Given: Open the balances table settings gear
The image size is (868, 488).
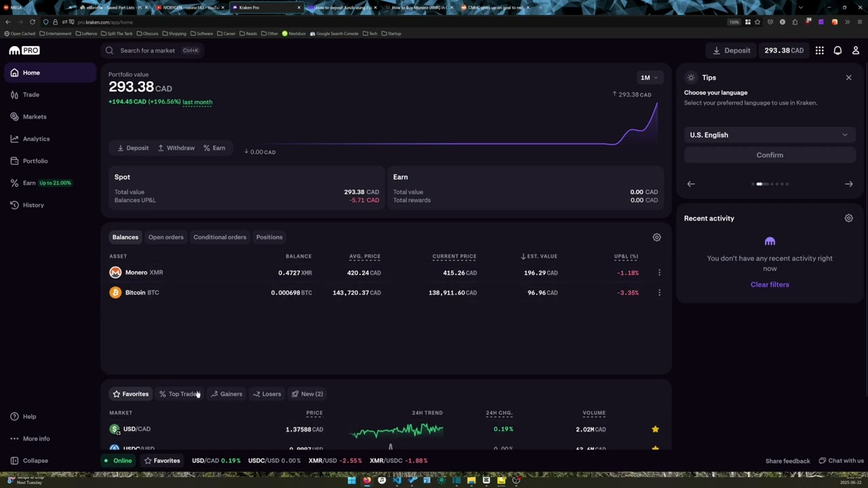Looking at the screenshot, I should pyautogui.click(x=656, y=237).
